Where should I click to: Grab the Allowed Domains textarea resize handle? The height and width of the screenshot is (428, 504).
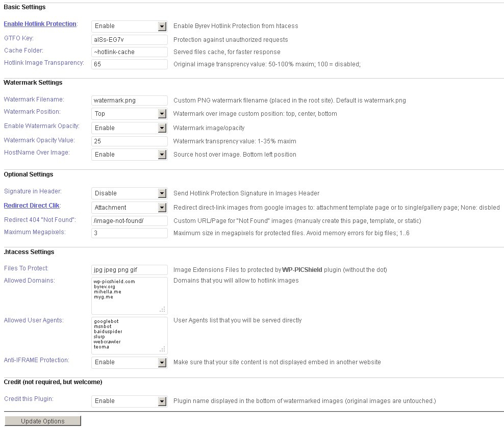(163, 310)
